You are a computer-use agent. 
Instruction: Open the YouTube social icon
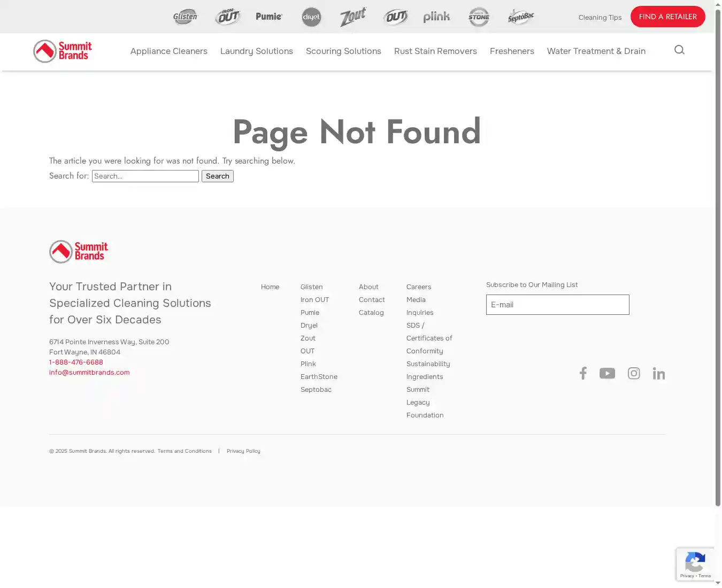click(607, 373)
